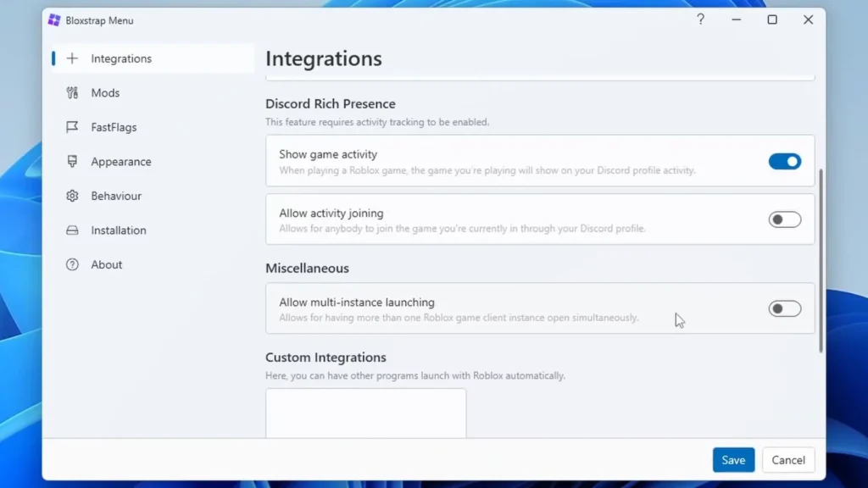Save the Bloxstrap settings
The width and height of the screenshot is (868, 488).
click(733, 460)
